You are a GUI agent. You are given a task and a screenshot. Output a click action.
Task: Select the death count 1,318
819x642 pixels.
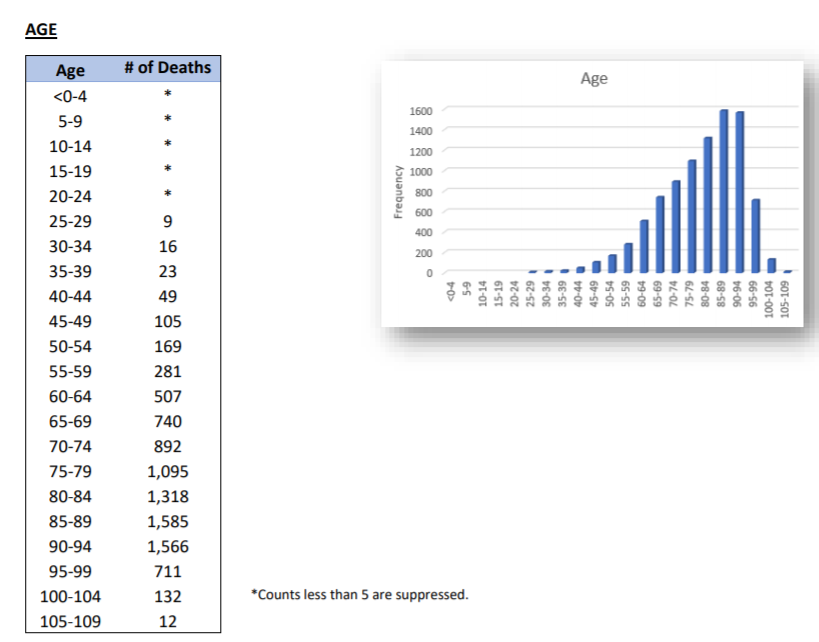pyautogui.click(x=168, y=497)
